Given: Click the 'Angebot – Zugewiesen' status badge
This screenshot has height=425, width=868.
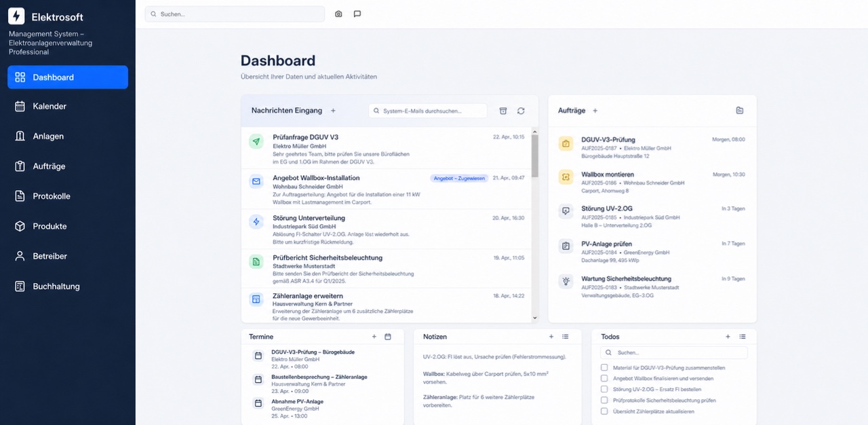Looking at the screenshot, I should pos(459,178).
